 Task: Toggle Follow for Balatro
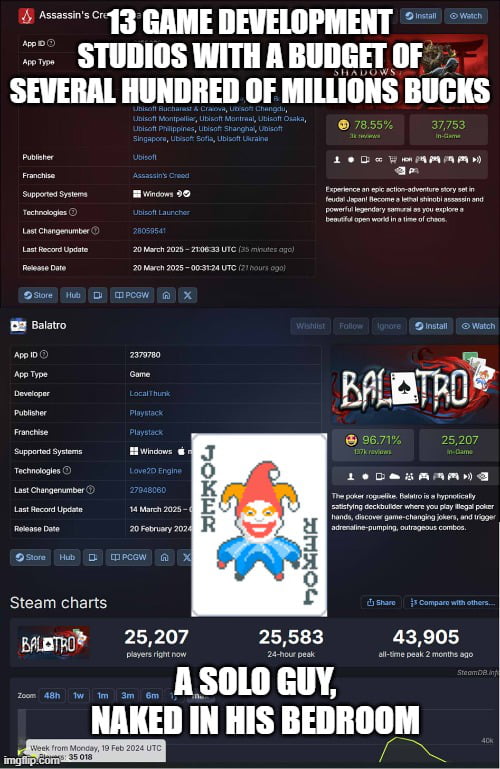[351, 326]
